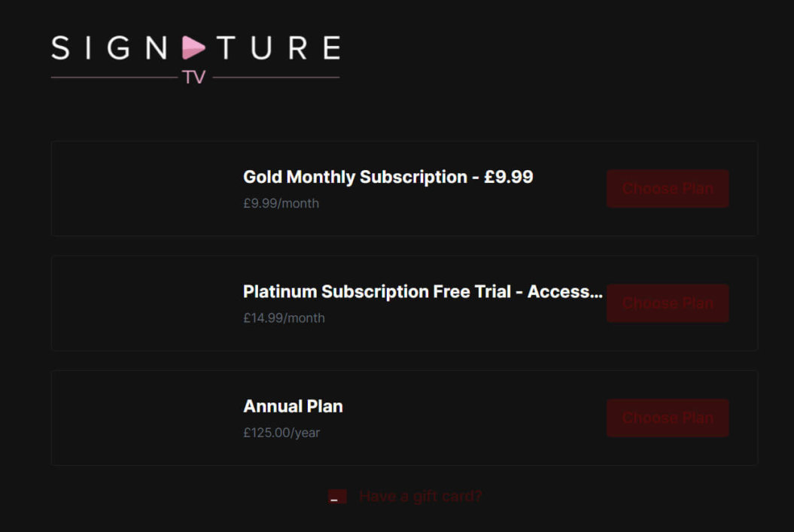This screenshot has width=794, height=532.
Task: Open the Have a gift card link
Action: [x=420, y=497]
